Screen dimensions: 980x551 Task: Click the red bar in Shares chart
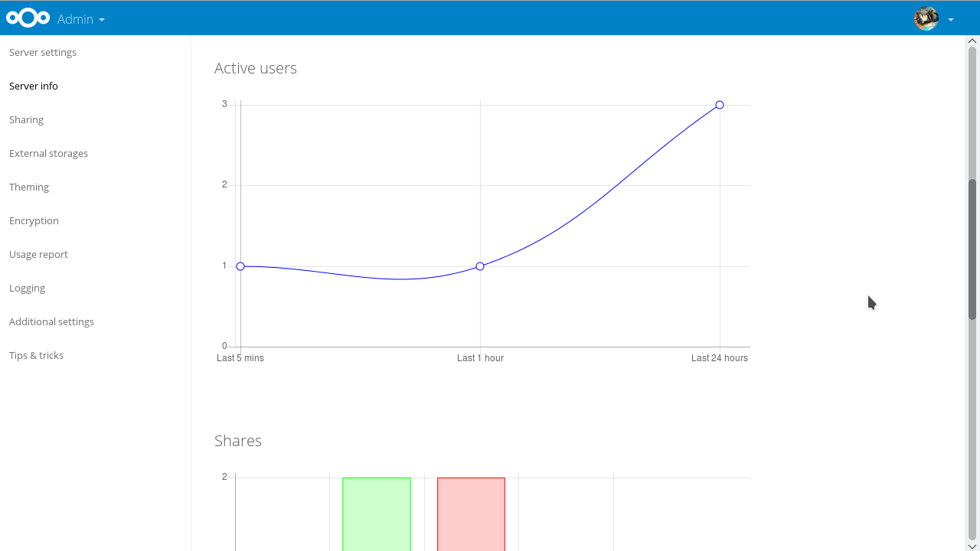[471, 514]
